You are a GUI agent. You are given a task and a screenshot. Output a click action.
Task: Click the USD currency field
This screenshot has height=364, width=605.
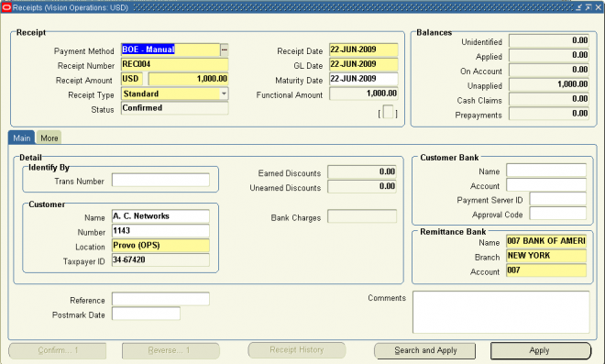[x=132, y=79]
